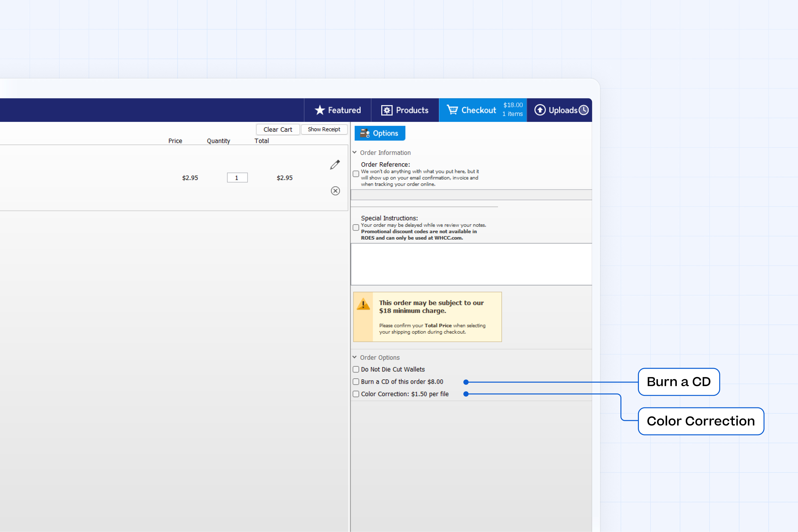
Task: Click the '1 items' cart count
Action: pyautogui.click(x=513, y=114)
